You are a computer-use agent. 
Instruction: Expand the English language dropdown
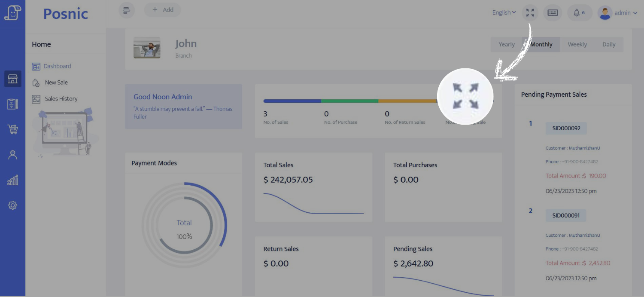[x=504, y=12]
